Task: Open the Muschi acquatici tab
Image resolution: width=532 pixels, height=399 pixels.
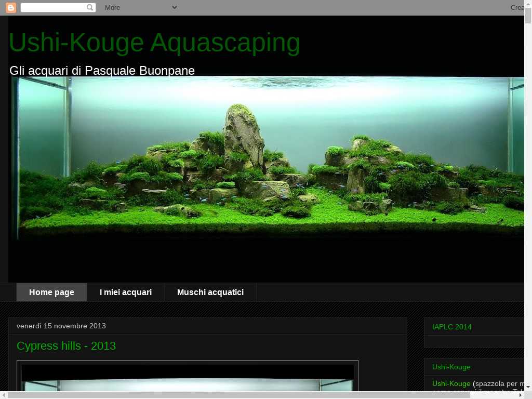Action: point(210,292)
